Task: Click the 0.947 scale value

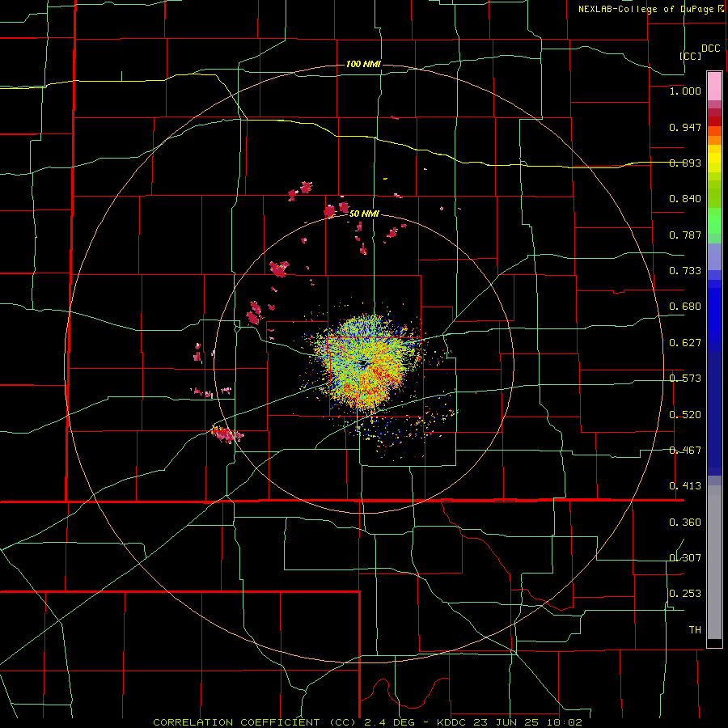Action: pyautogui.click(x=685, y=127)
